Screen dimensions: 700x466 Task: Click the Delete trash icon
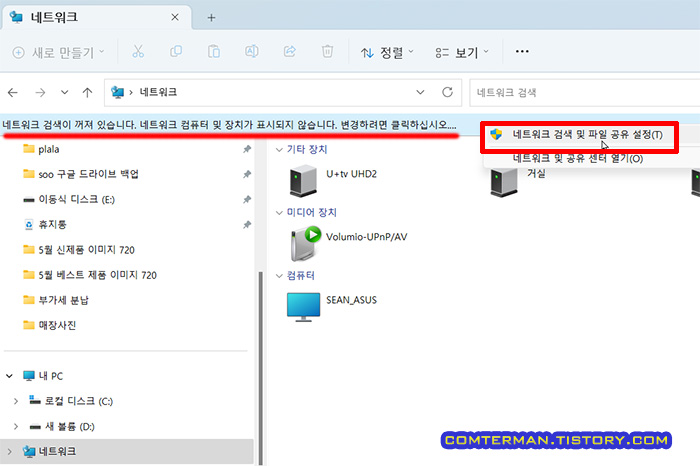tap(327, 52)
